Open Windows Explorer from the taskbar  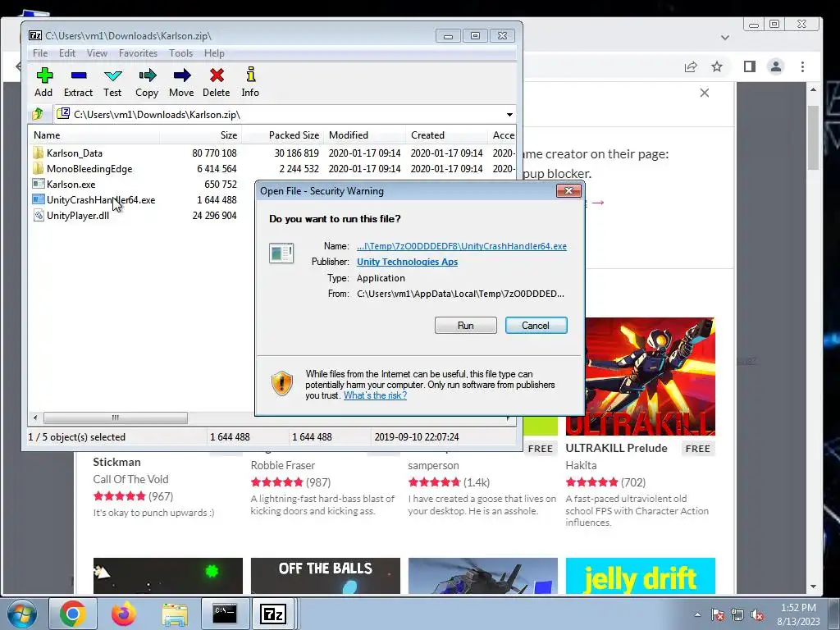tap(175, 614)
